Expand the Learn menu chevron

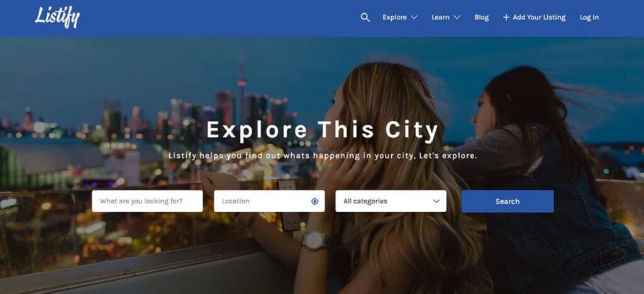point(457,17)
